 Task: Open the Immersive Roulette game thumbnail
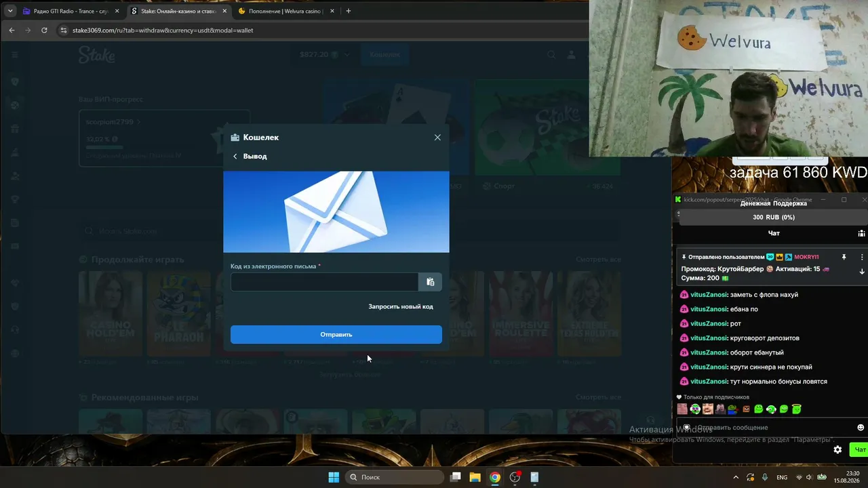coord(520,314)
